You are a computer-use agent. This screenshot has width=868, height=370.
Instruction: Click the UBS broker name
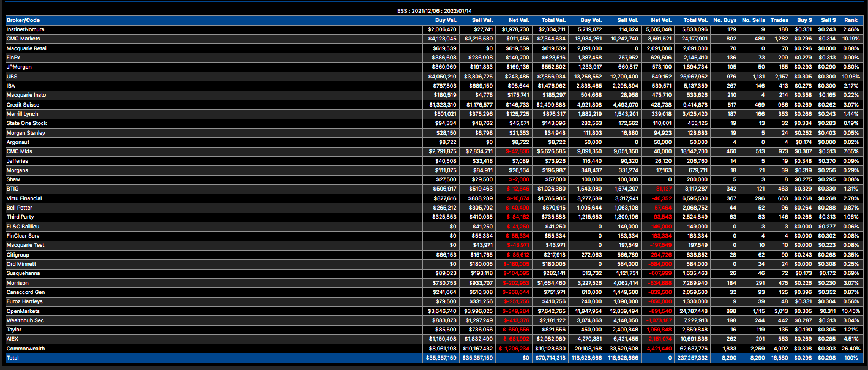12,77
